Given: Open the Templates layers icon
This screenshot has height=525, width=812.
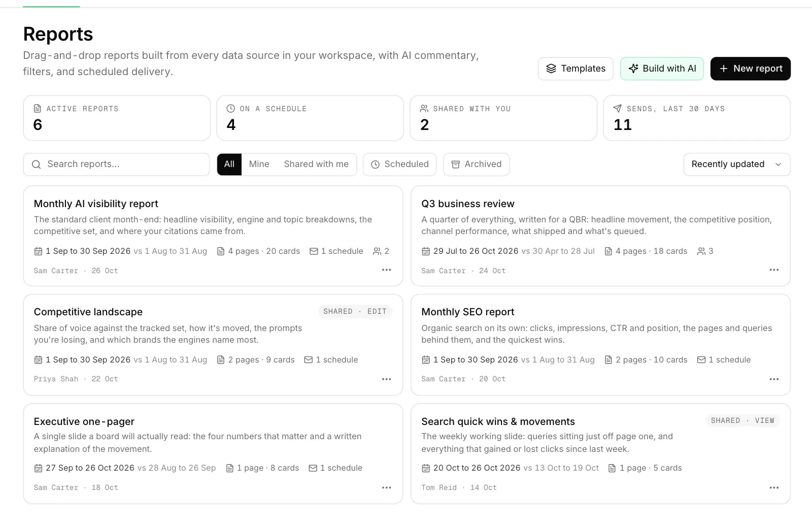Looking at the screenshot, I should tap(551, 69).
